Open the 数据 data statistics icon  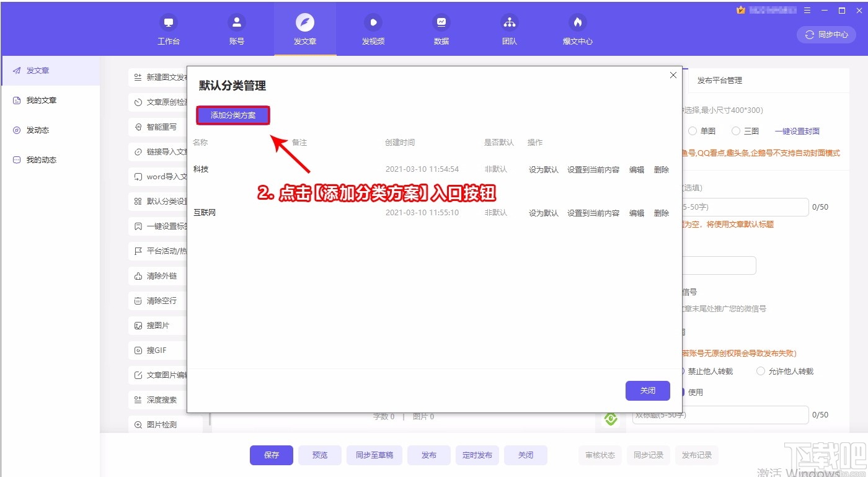[441, 29]
